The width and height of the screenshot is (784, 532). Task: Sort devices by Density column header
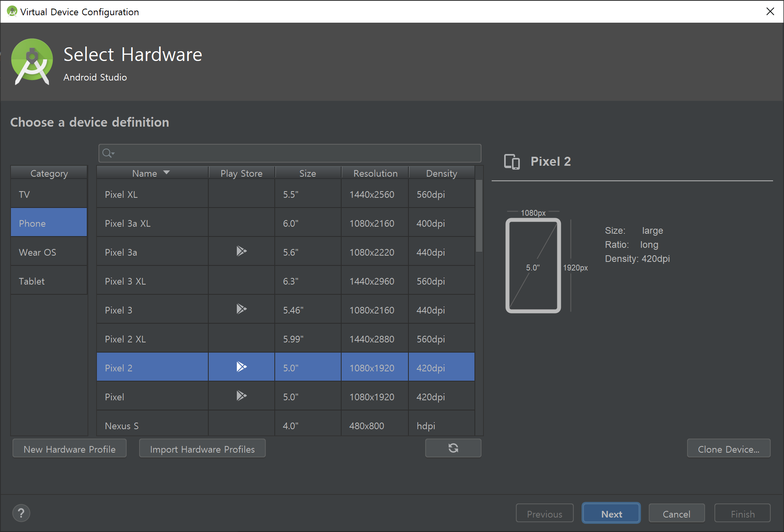click(x=441, y=173)
